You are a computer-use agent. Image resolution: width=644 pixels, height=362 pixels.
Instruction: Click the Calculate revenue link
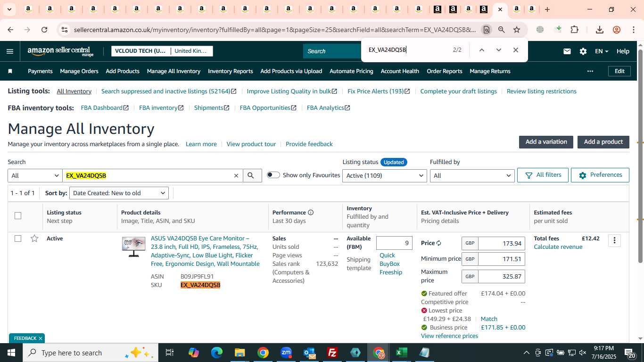click(558, 247)
